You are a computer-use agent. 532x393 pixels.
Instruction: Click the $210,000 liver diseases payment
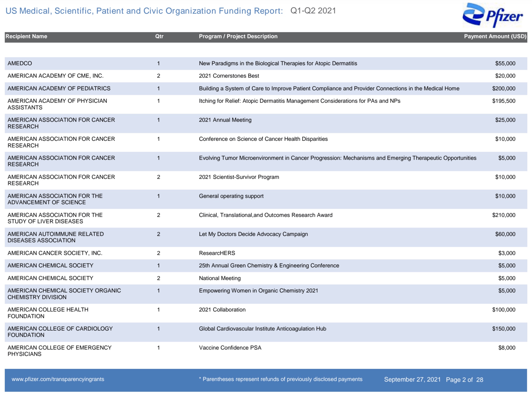[503, 215]
